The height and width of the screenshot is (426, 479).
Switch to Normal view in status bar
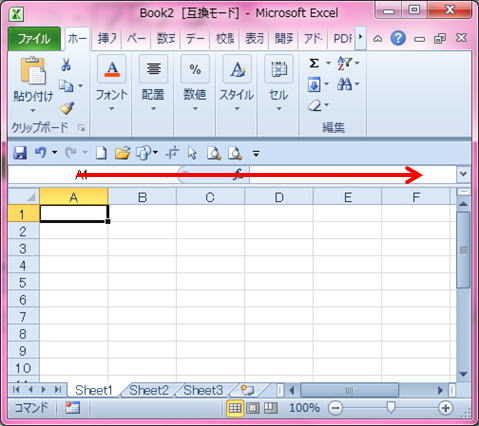pyautogui.click(x=235, y=408)
